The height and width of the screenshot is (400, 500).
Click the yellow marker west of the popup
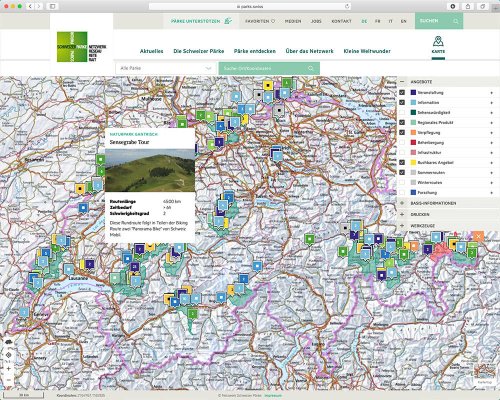click(x=80, y=189)
